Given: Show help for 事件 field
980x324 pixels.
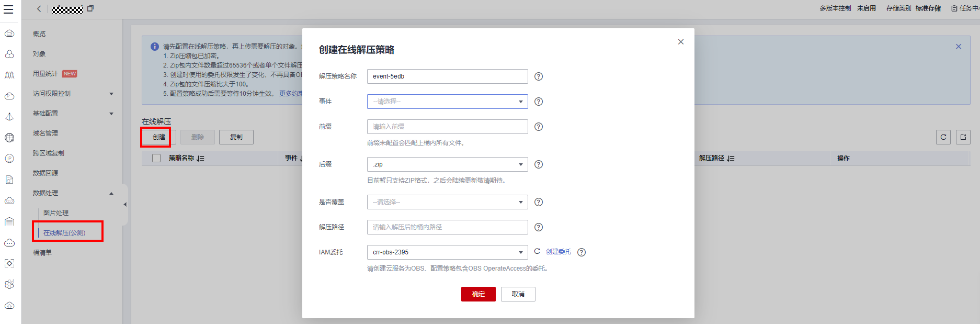Looking at the screenshot, I should [539, 102].
